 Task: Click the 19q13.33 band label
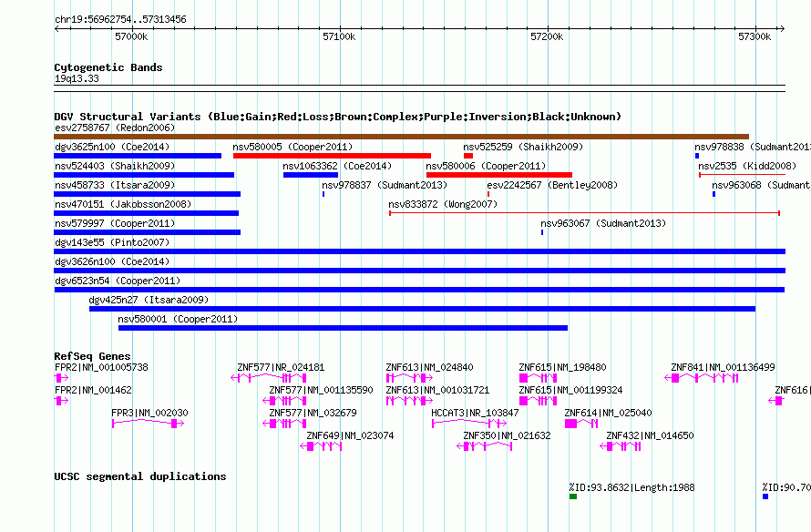[x=77, y=78]
